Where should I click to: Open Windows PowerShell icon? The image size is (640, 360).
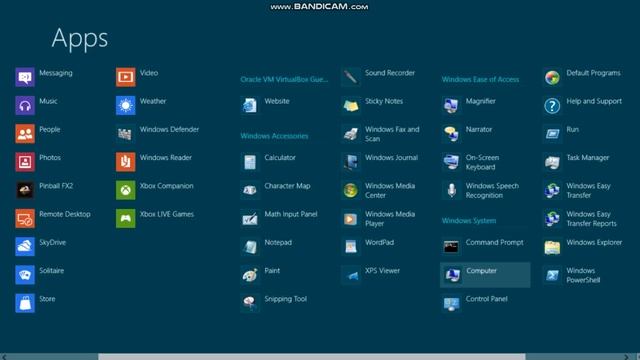[552, 275]
